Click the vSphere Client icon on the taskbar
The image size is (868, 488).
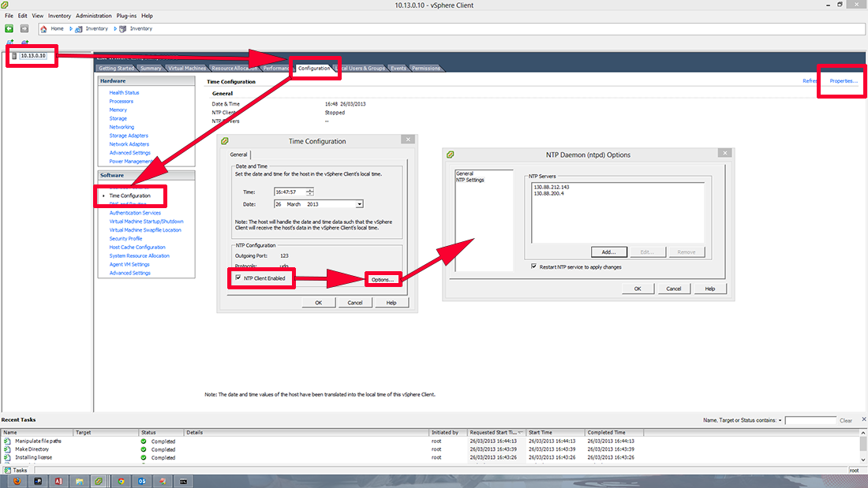(99, 481)
